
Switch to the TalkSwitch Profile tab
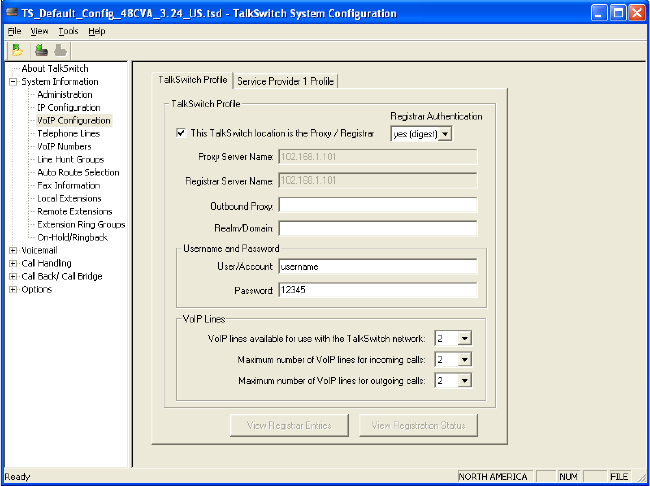click(x=192, y=80)
